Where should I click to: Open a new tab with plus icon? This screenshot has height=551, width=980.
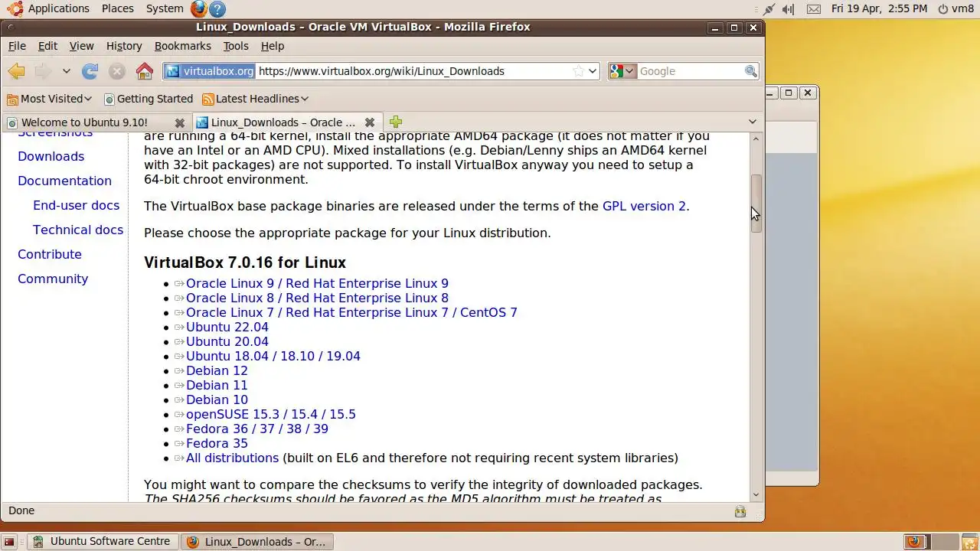[x=395, y=122]
